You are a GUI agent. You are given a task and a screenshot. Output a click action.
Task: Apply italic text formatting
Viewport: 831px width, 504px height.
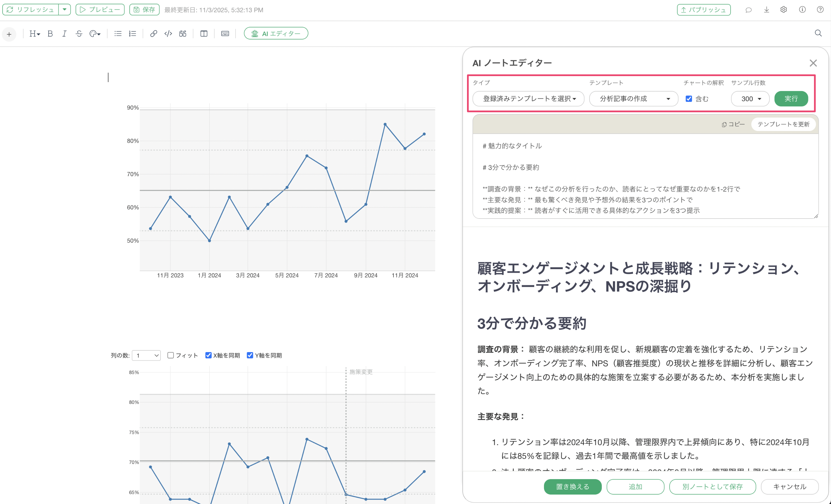64,33
